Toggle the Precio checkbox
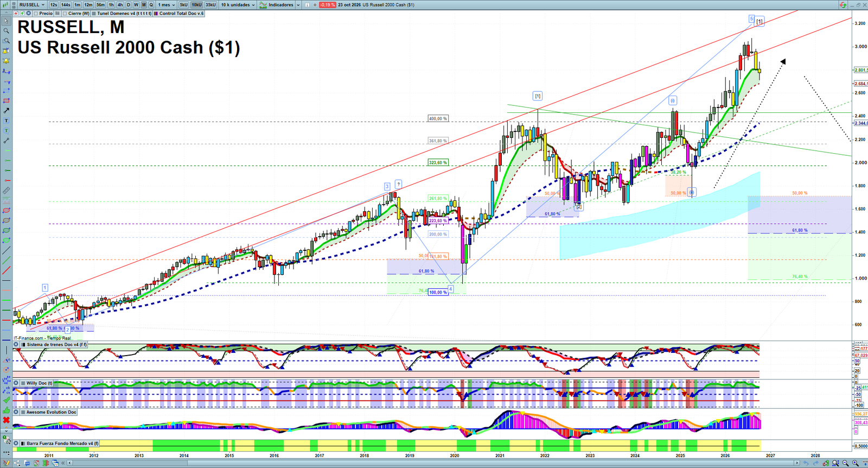The width and height of the screenshot is (868, 468). pos(36,13)
